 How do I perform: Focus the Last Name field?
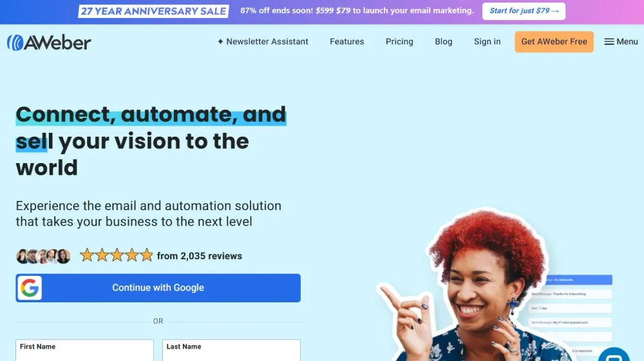point(231,350)
